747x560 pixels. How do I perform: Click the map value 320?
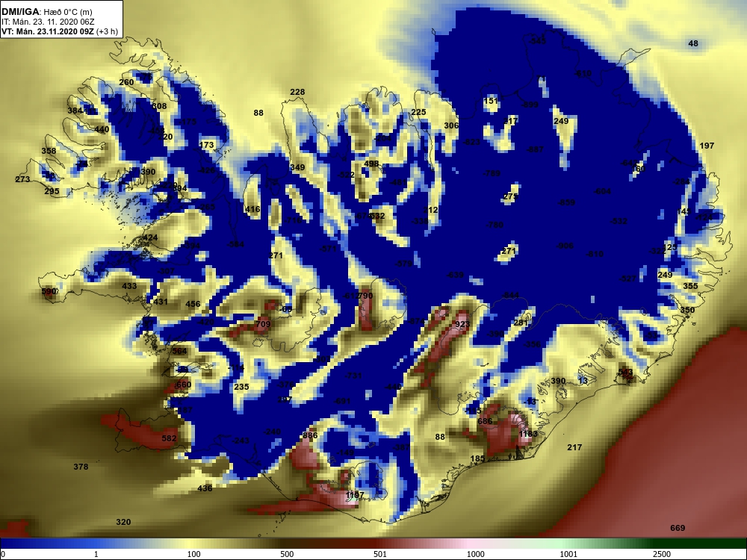click(123, 522)
